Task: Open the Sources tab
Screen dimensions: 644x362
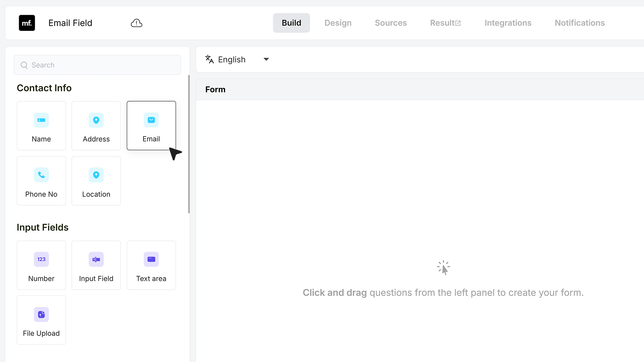Action: point(391,23)
